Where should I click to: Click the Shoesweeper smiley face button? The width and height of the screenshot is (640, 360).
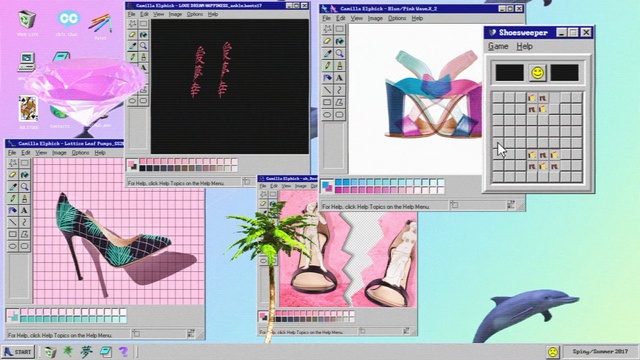[537, 73]
